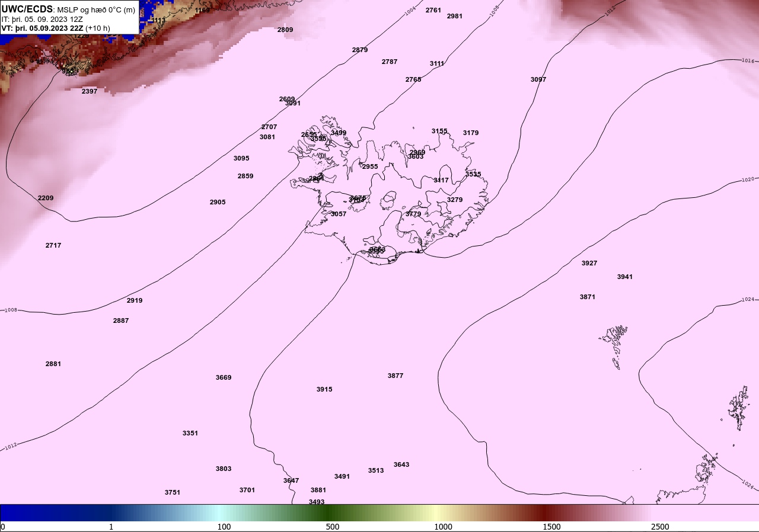Click the colorbar label 1000
This screenshot has height=532, width=759.
coord(443,527)
